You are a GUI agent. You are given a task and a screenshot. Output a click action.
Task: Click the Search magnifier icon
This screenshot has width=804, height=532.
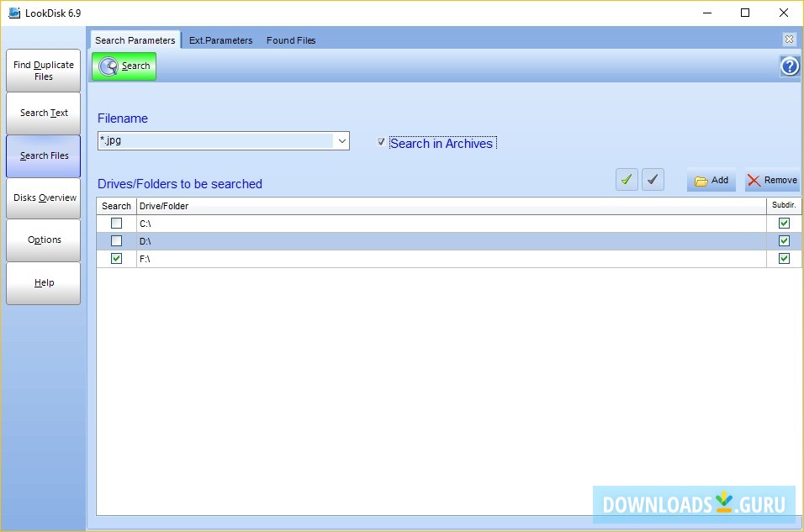pyautogui.click(x=109, y=66)
